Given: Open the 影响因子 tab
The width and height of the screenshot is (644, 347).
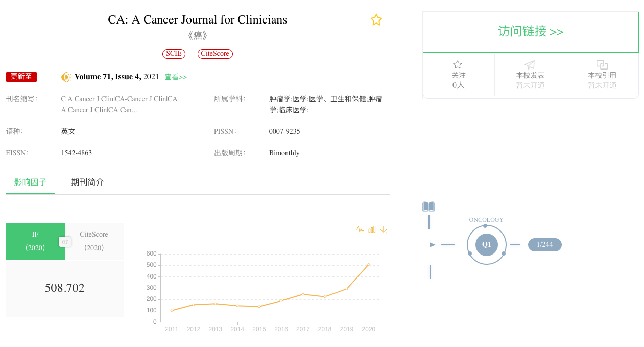Looking at the screenshot, I should [x=30, y=182].
